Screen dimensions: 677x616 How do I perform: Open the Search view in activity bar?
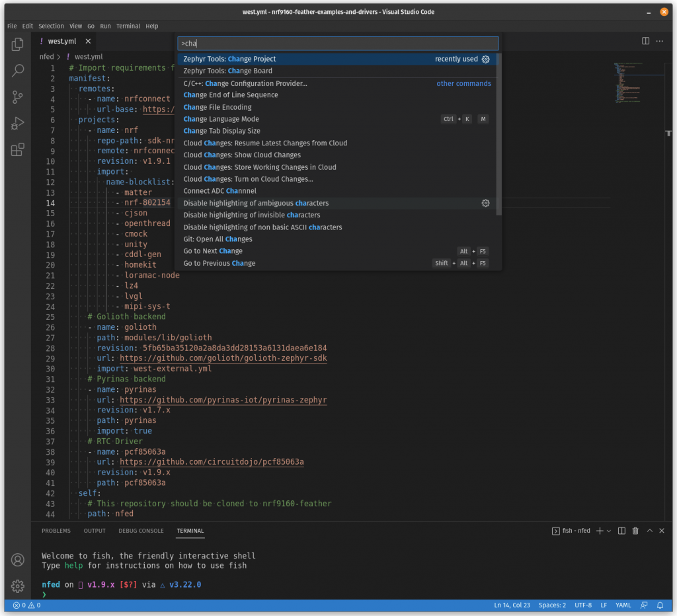coord(17,70)
